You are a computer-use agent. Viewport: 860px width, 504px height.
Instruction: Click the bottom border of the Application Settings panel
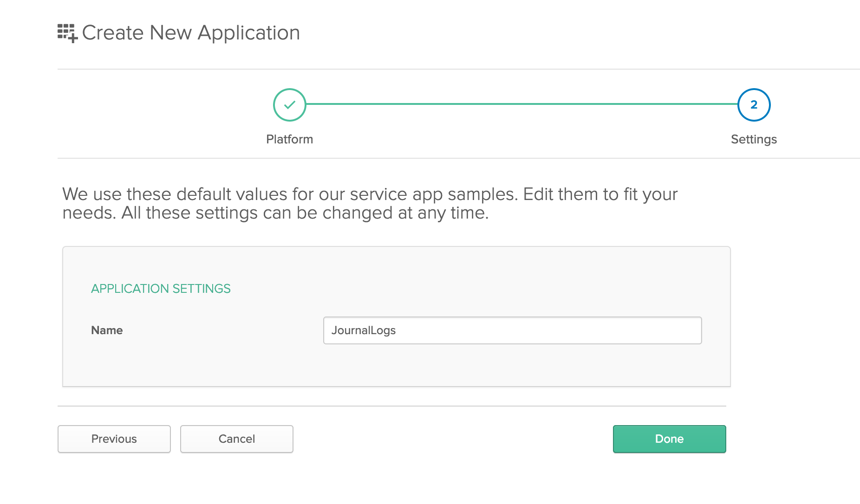pos(396,386)
